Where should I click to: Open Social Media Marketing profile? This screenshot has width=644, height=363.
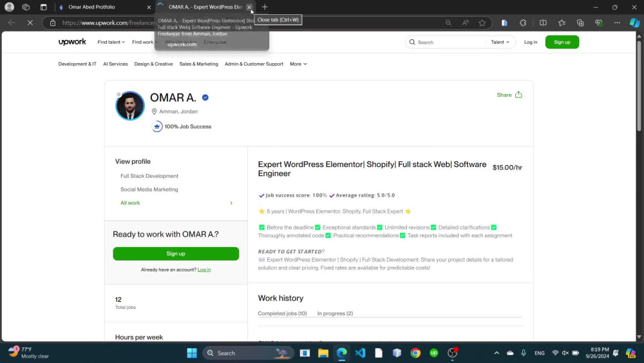[x=149, y=190]
